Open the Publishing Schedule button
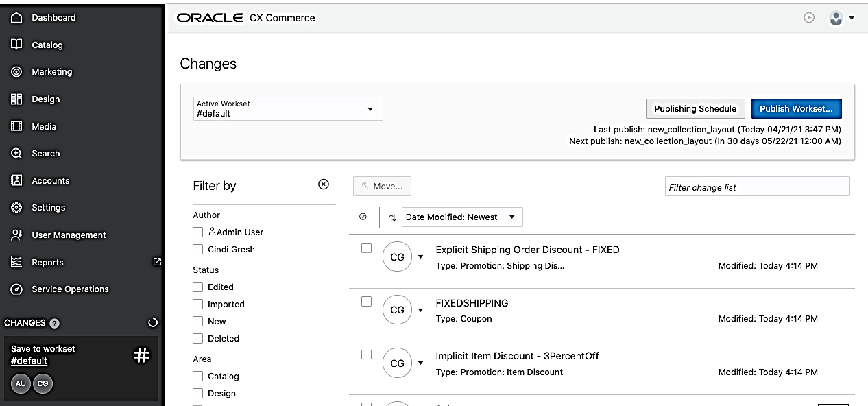This screenshot has height=406, width=868. 695,109
